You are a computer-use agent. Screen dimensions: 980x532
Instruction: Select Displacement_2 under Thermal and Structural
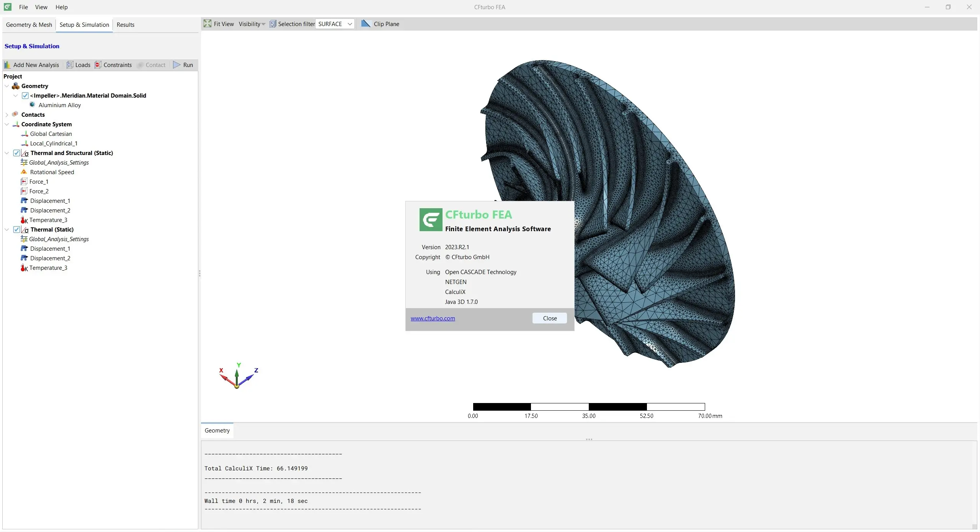point(50,210)
